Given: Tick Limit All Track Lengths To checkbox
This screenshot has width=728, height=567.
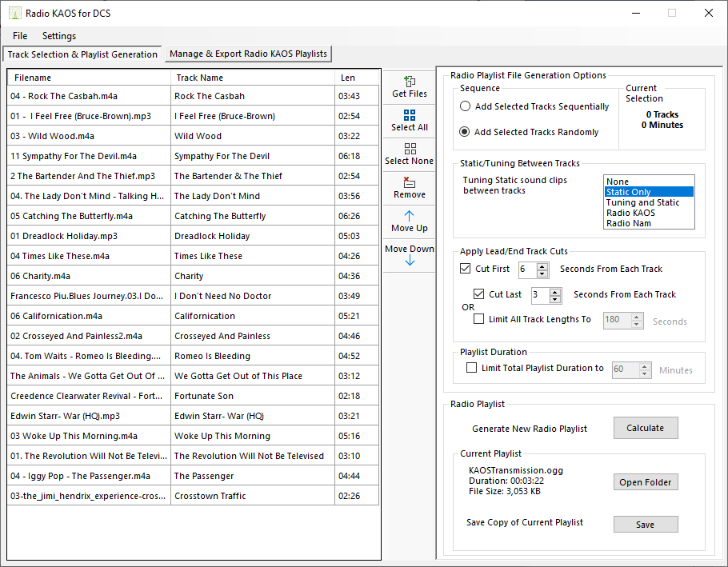Looking at the screenshot, I should point(479,319).
